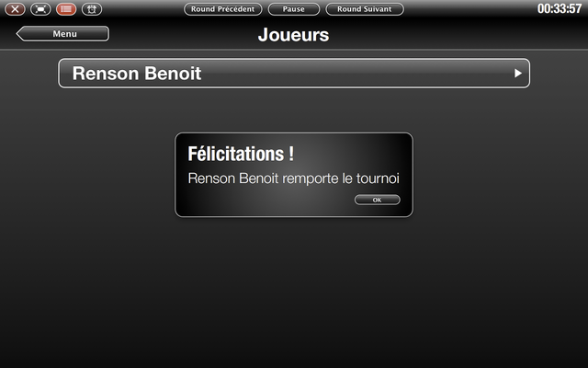The height and width of the screenshot is (368, 588).
Task: Return to Menu using back button
Action: tap(62, 34)
